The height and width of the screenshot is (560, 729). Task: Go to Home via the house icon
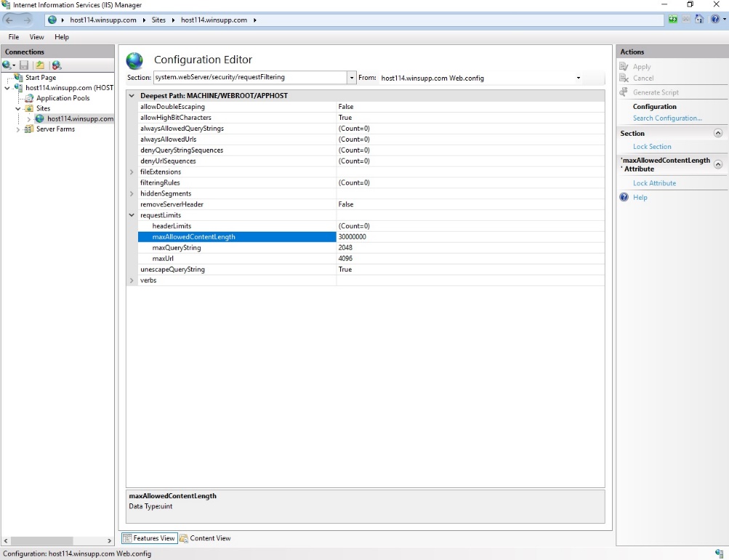point(698,19)
